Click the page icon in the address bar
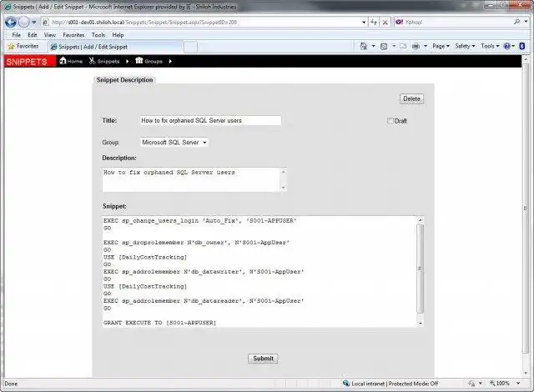Image resolution: width=534 pixels, height=392 pixels. coord(45,23)
